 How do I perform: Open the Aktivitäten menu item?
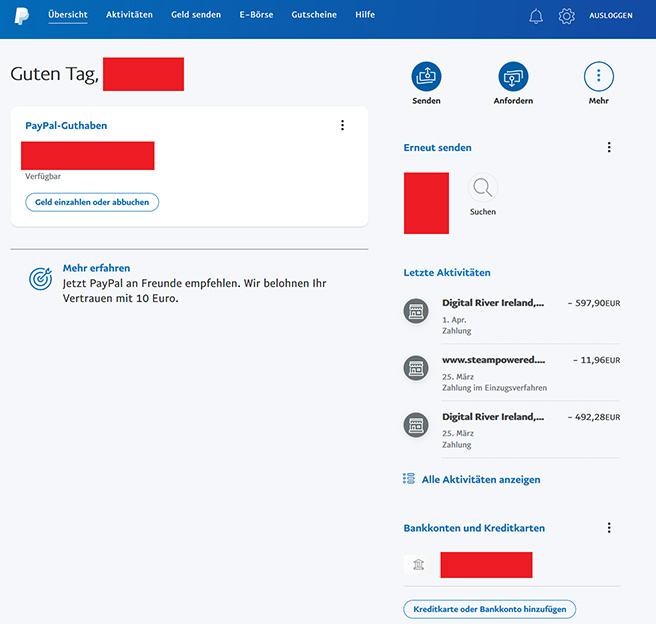tap(129, 15)
